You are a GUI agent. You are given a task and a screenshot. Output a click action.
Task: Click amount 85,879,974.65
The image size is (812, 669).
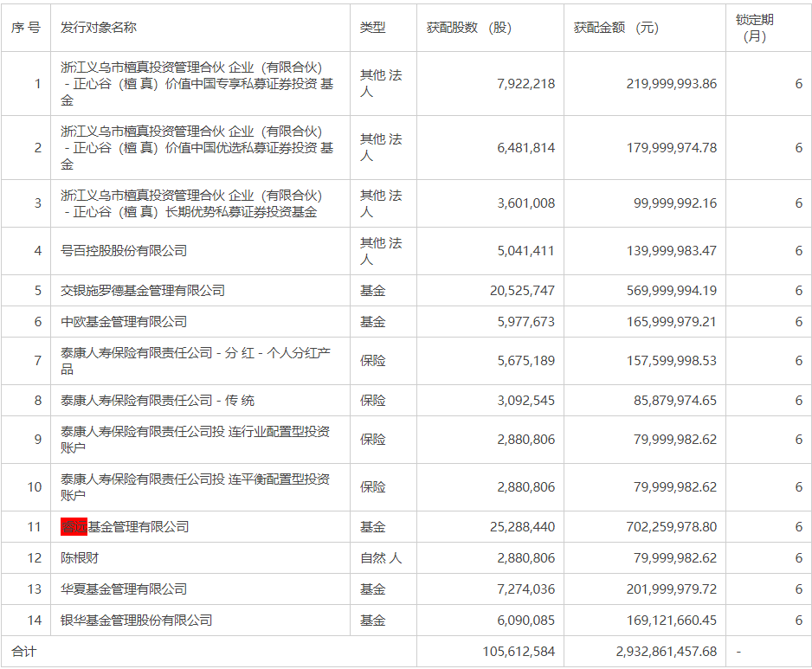point(675,400)
